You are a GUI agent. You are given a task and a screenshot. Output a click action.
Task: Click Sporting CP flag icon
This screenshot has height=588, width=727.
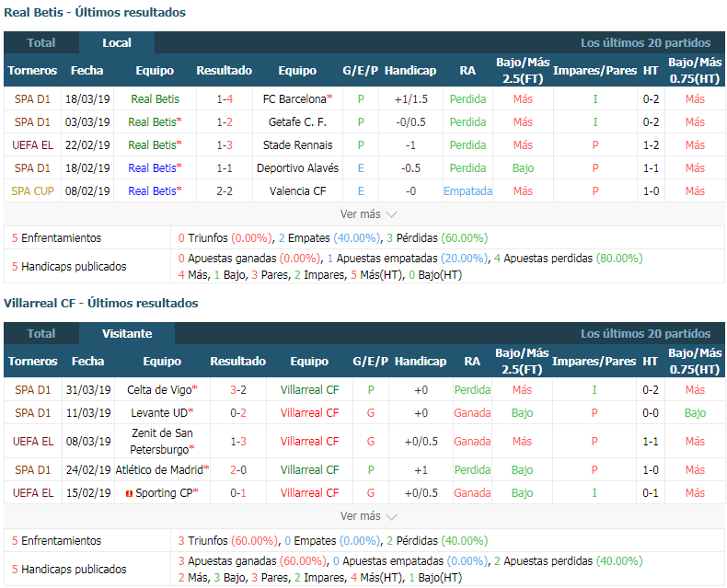(x=130, y=493)
